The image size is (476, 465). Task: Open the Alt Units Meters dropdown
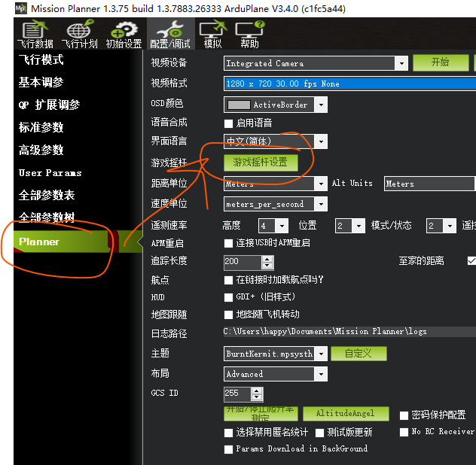tap(429, 184)
